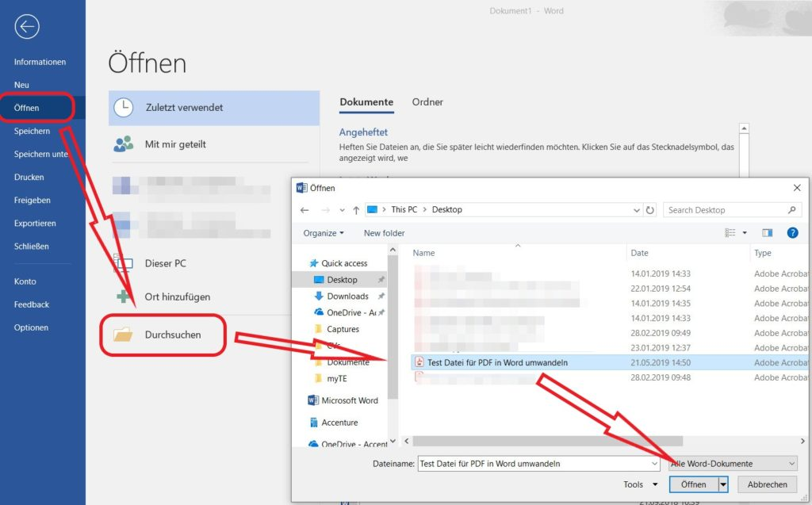This screenshot has width=812, height=505.
Task: Click Schließen in the sidebar
Action: click(x=31, y=247)
